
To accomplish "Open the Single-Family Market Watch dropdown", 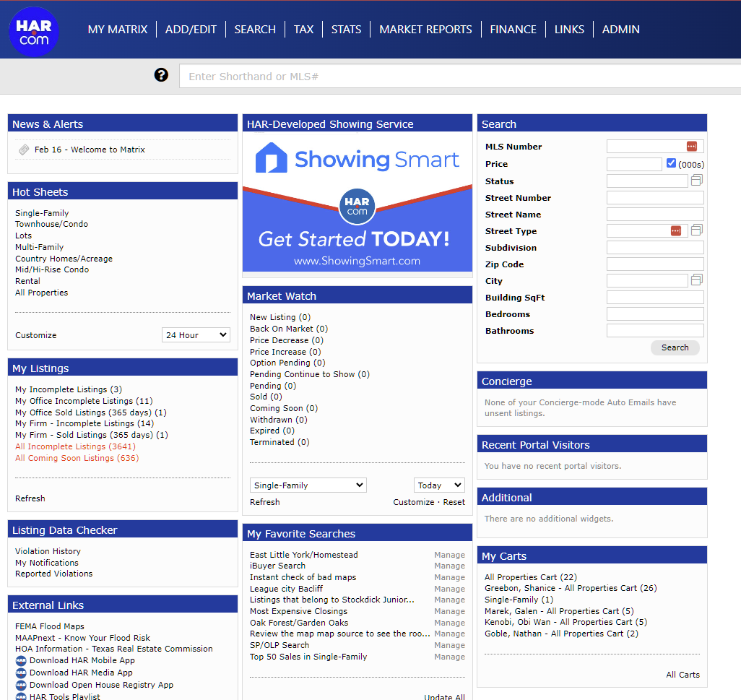I will pos(308,485).
